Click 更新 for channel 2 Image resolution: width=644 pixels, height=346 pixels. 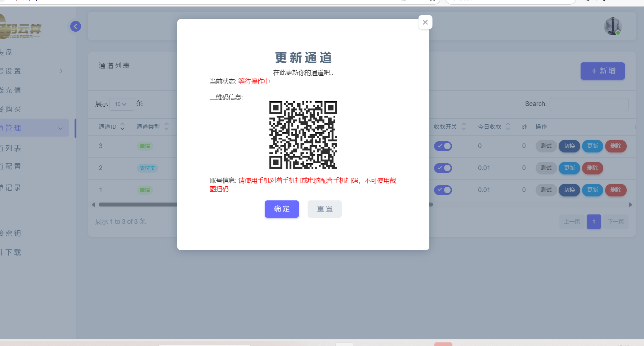569,168
